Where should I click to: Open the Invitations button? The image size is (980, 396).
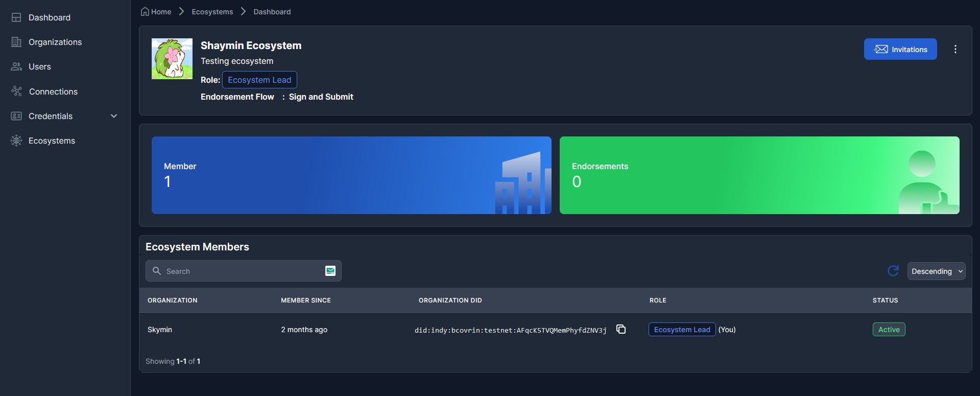[x=900, y=49]
